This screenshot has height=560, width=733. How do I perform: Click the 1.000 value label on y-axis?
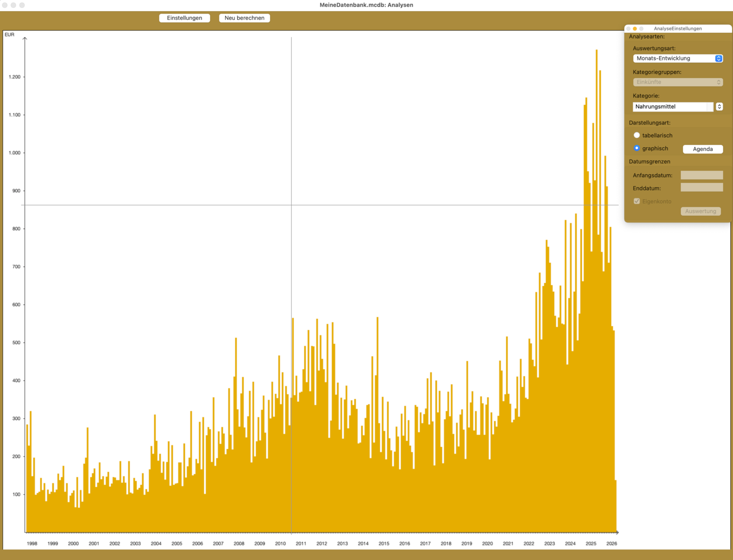point(15,153)
